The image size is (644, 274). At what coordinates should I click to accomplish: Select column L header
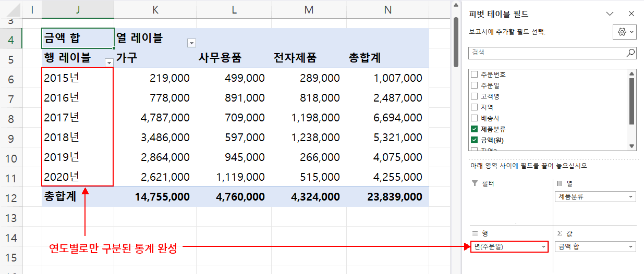(234, 9)
